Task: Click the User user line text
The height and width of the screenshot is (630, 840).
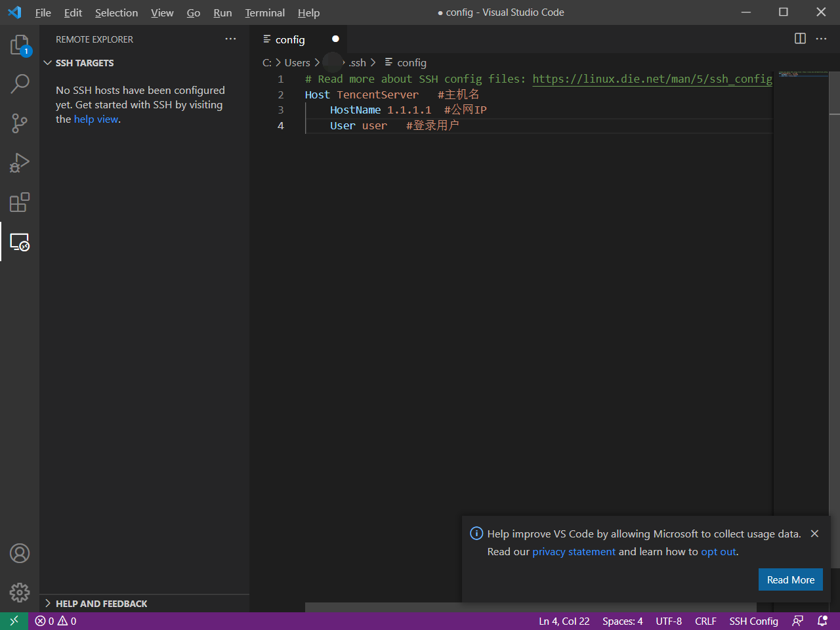Action: coord(358,125)
